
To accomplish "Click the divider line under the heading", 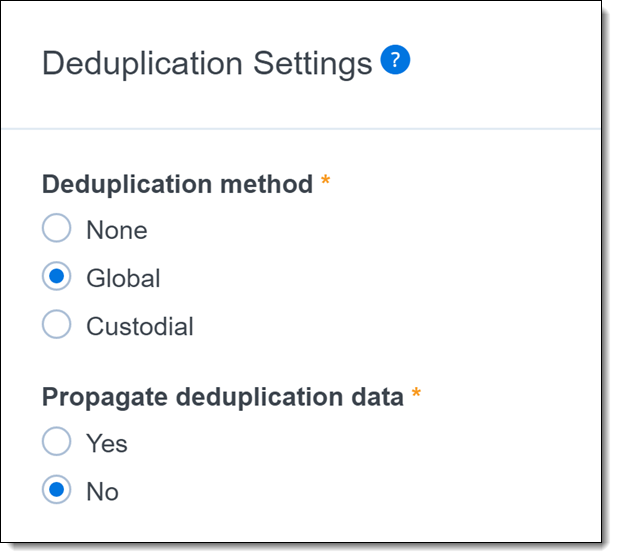I will click(x=300, y=129).
